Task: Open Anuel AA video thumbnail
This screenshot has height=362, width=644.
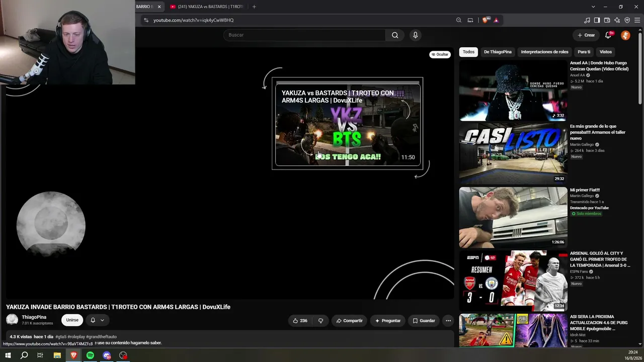Action: (x=513, y=91)
